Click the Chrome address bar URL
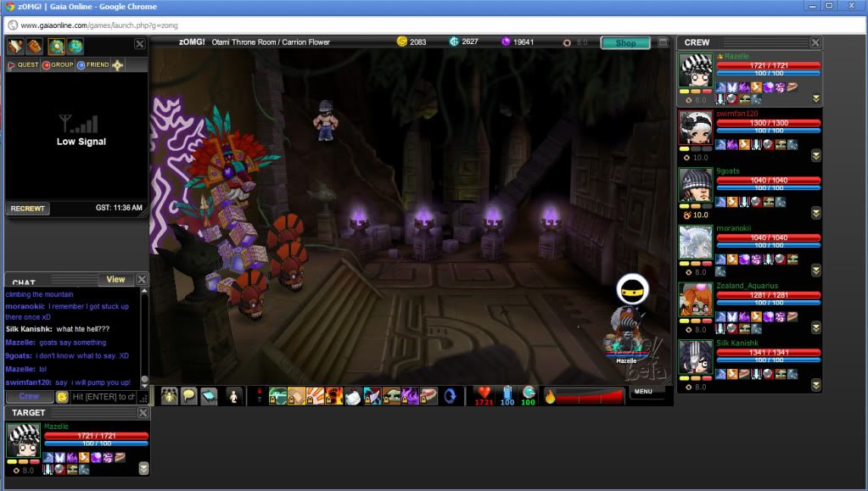The height and width of the screenshot is (491, 868). 99,25
